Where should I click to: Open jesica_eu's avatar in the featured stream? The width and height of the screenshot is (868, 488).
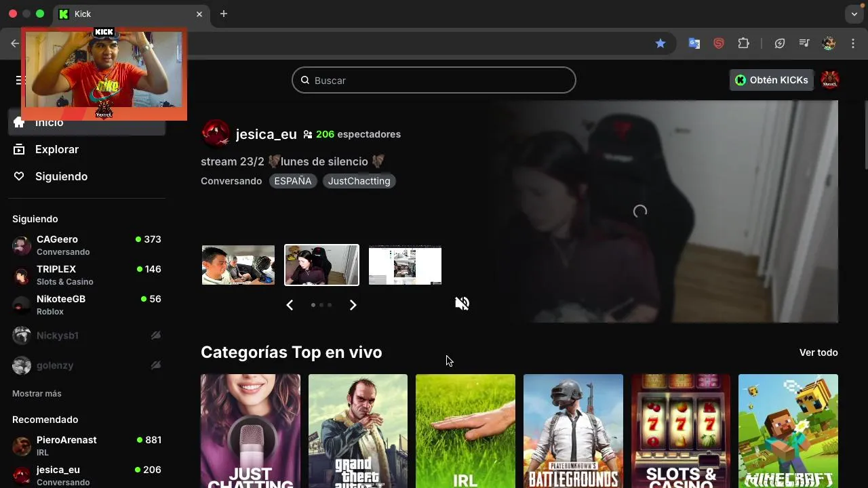coord(216,134)
